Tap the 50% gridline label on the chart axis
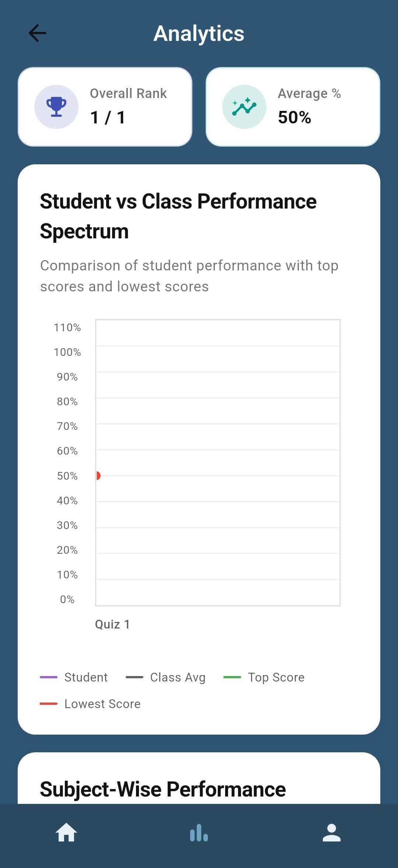Image resolution: width=398 pixels, height=868 pixels. pos(67,476)
